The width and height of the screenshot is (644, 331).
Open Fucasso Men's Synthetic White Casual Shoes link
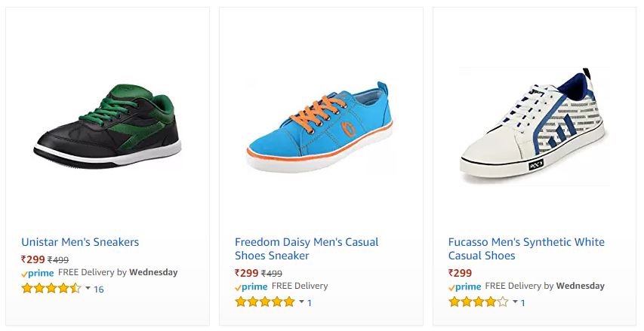coord(526,249)
